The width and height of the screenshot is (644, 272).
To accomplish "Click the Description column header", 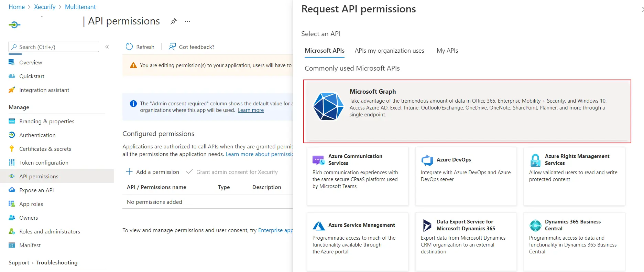I will 266,187.
